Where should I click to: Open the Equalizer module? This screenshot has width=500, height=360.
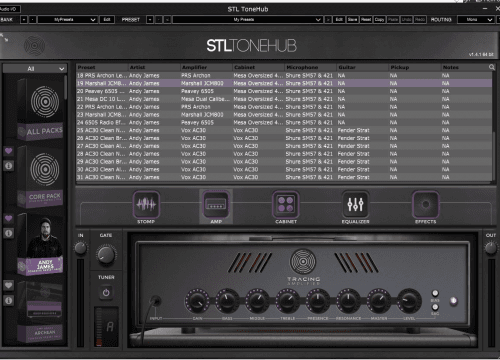coord(355,204)
